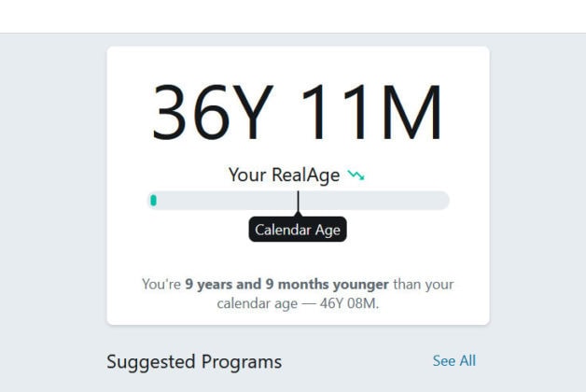Click the word "than your" in the summary
This screenshot has height=392, width=586.
point(425,284)
